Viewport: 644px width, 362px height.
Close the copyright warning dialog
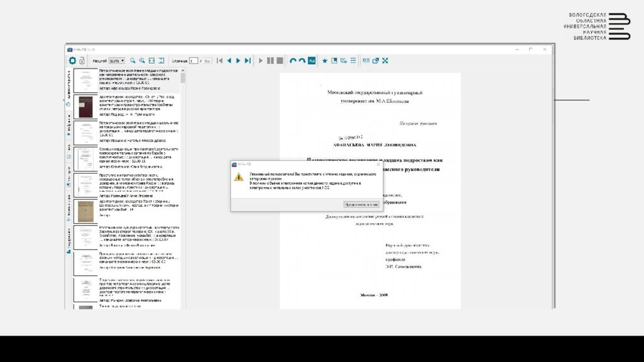click(x=378, y=164)
